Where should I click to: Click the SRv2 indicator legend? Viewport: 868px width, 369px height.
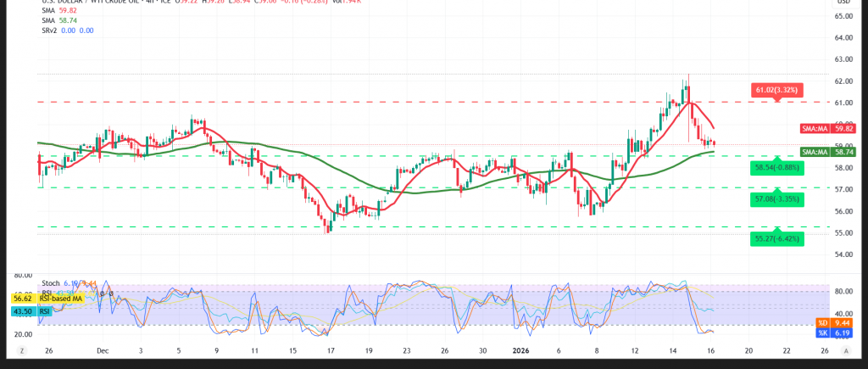pyautogui.click(x=66, y=31)
